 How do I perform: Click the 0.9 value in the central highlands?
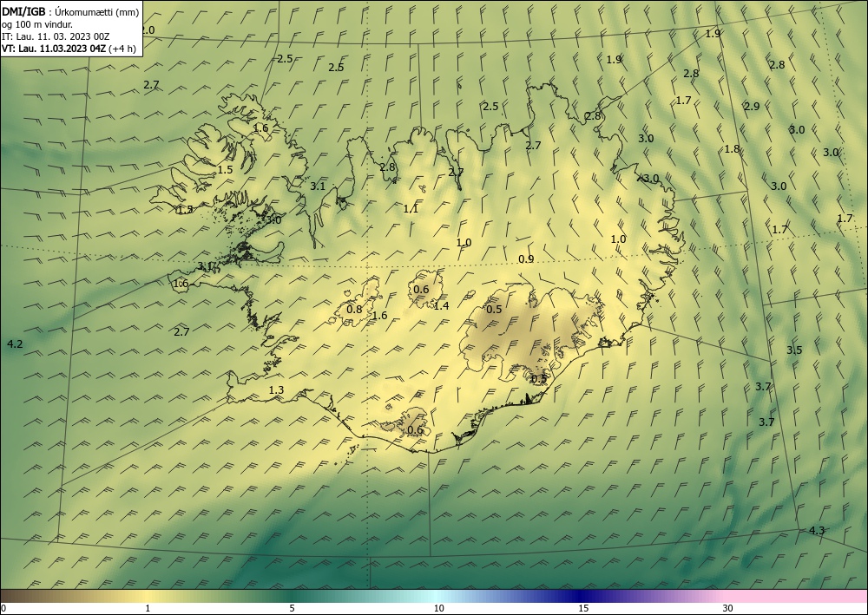527,258
